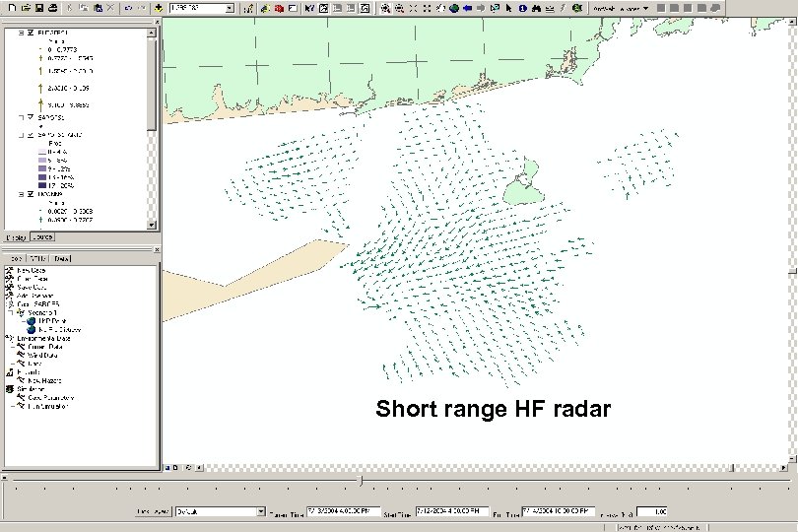Click Run Simulation in the tree
The image size is (798, 532).
[48, 406]
